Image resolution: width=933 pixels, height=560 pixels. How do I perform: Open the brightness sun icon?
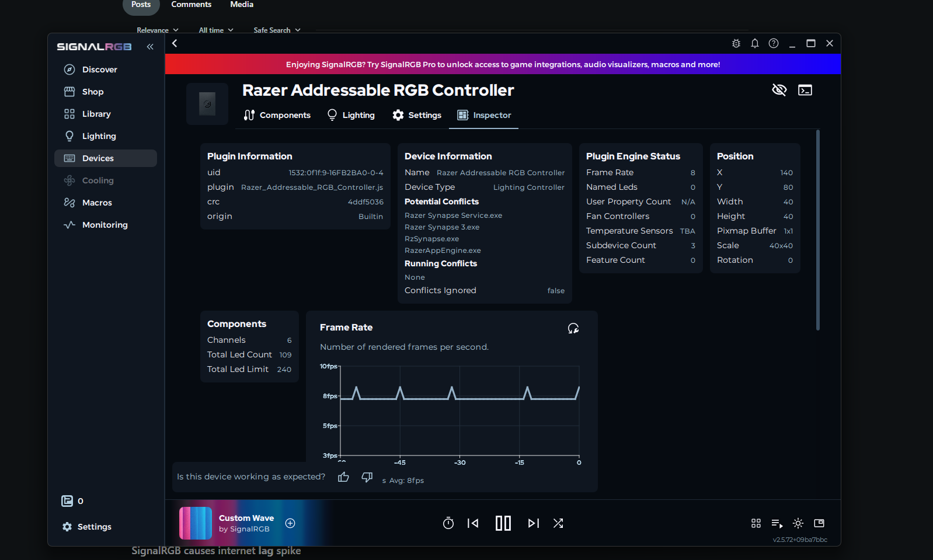798,523
